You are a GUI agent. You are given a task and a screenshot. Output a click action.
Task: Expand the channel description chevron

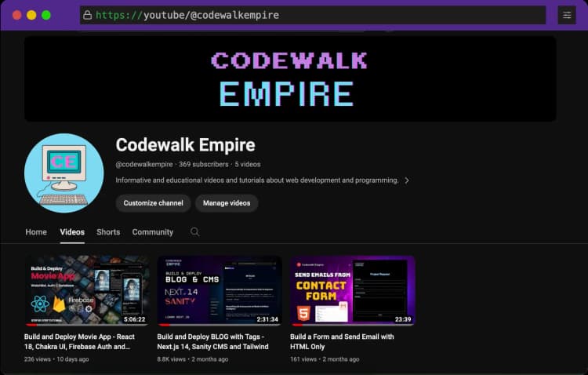click(407, 180)
